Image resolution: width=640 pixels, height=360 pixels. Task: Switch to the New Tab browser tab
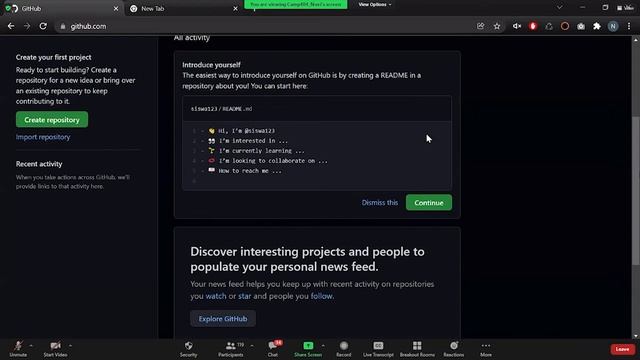183,9
